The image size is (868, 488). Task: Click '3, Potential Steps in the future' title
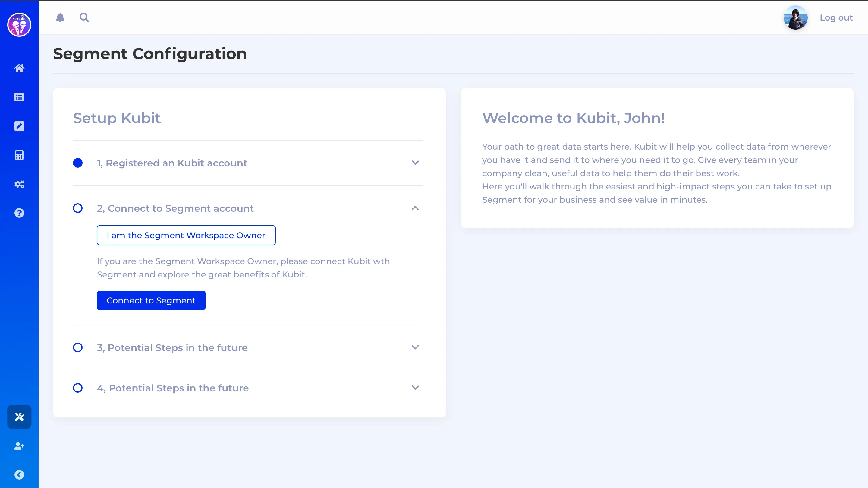[172, 347]
